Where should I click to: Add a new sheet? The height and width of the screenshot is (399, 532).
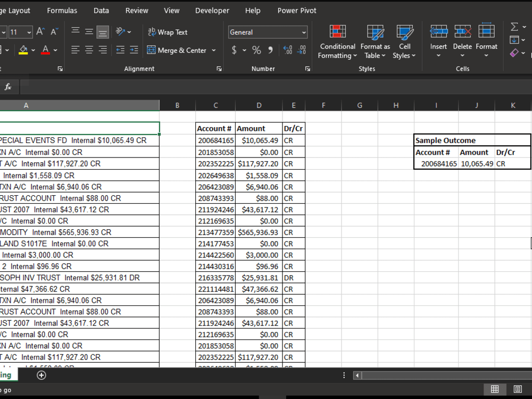coord(41,375)
